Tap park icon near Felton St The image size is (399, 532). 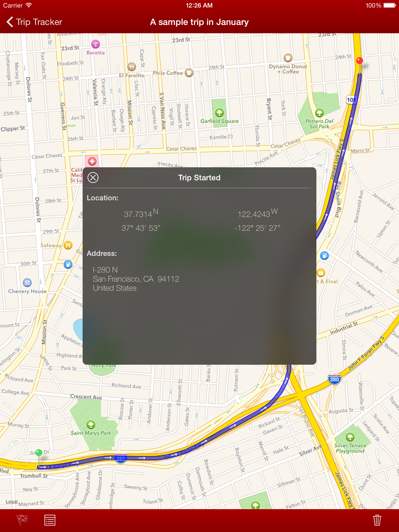(x=256, y=505)
